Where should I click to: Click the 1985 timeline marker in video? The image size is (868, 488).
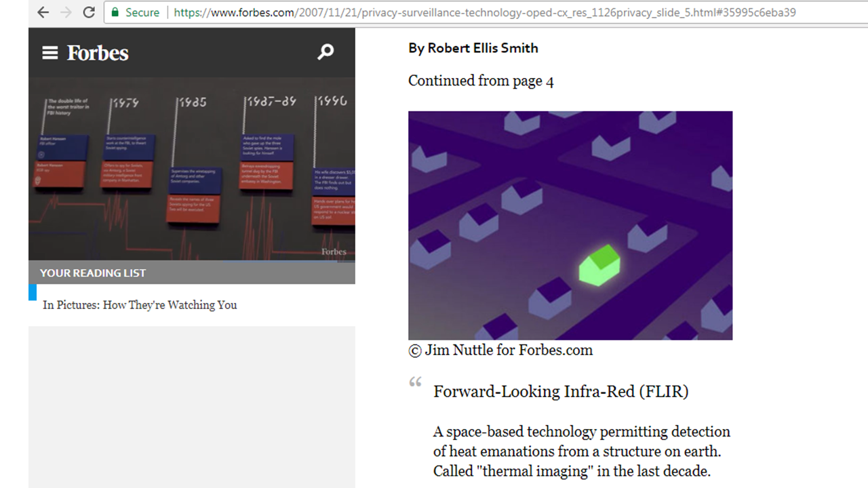tap(193, 103)
